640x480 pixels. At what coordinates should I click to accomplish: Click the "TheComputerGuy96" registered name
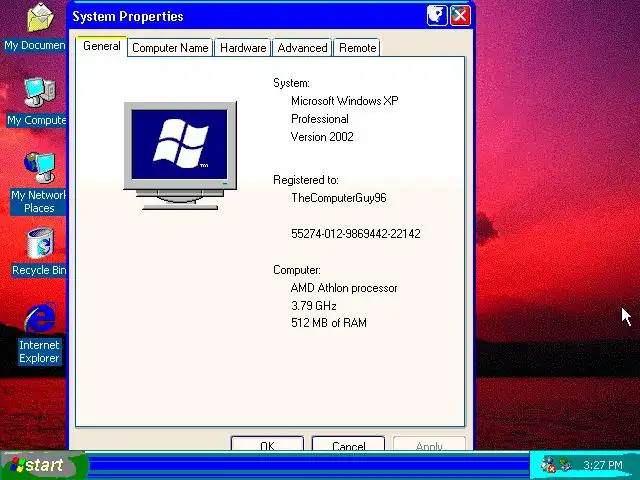click(x=338, y=198)
